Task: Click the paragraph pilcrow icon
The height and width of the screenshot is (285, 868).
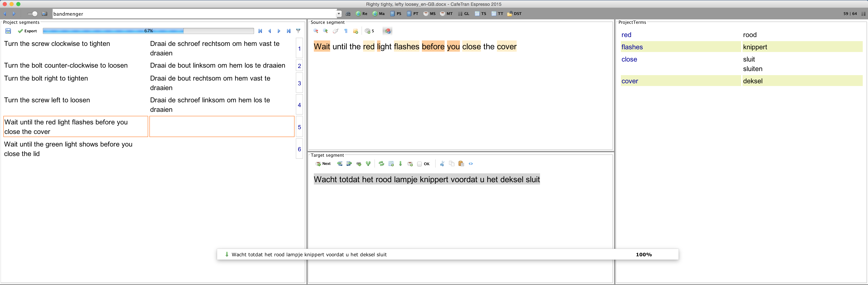Action: [x=346, y=31]
